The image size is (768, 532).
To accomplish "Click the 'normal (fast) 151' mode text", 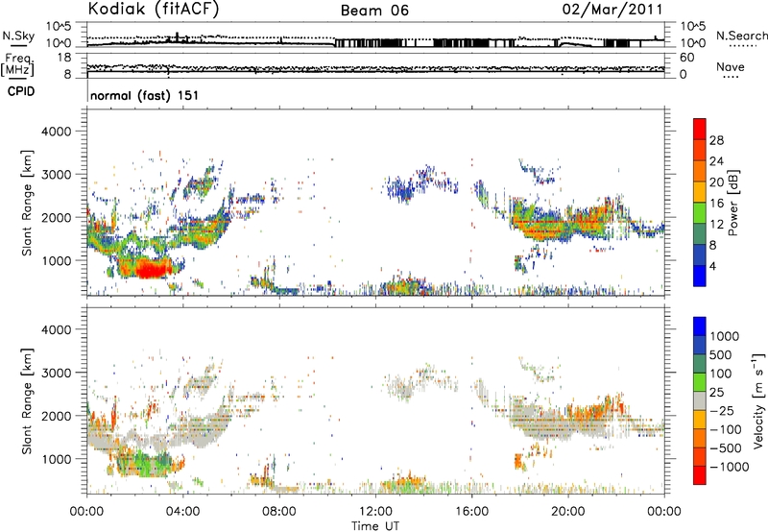I will pos(145,95).
